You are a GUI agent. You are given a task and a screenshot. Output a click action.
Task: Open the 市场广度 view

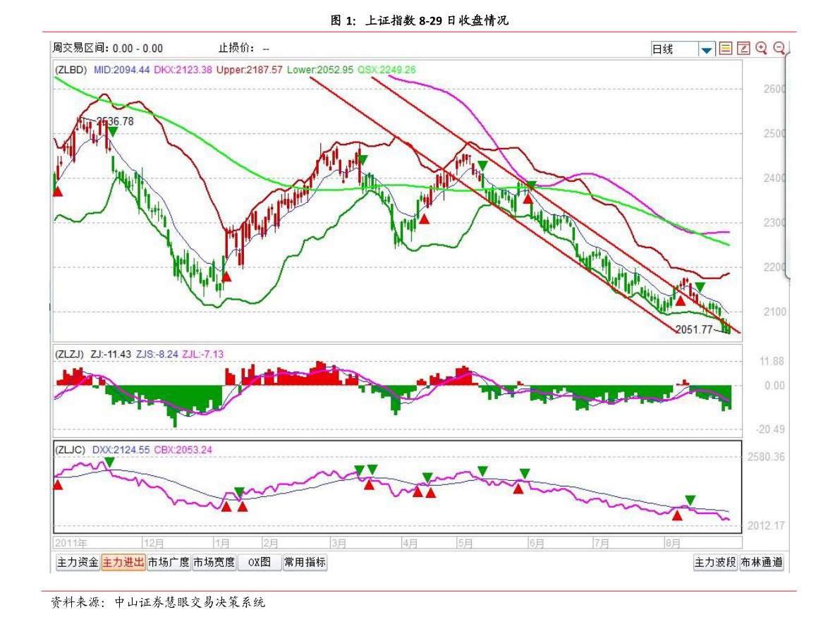coord(169,563)
